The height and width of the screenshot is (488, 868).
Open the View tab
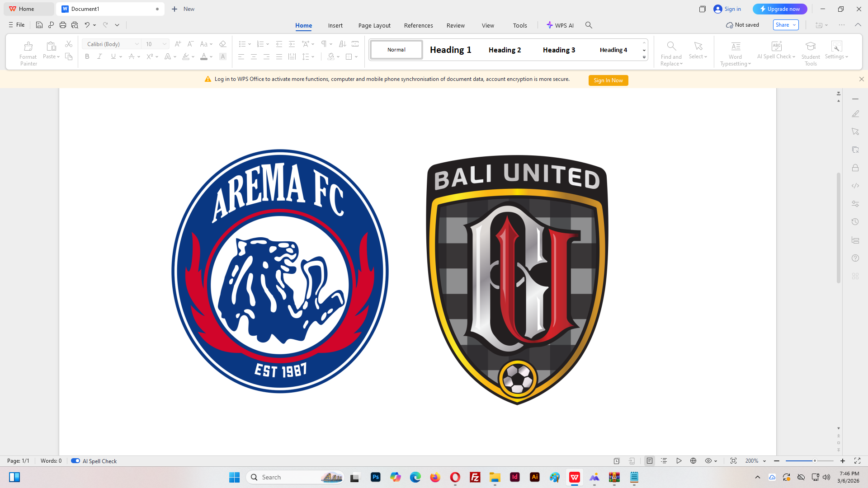pyautogui.click(x=488, y=25)
